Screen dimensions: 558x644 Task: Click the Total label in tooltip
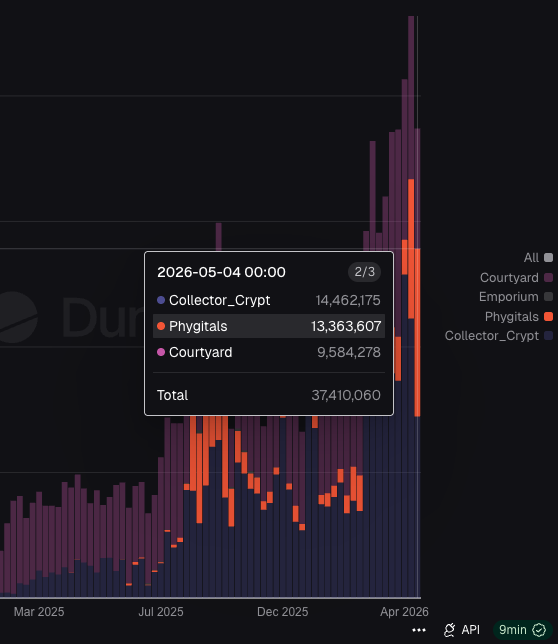(x=172, y=395)
